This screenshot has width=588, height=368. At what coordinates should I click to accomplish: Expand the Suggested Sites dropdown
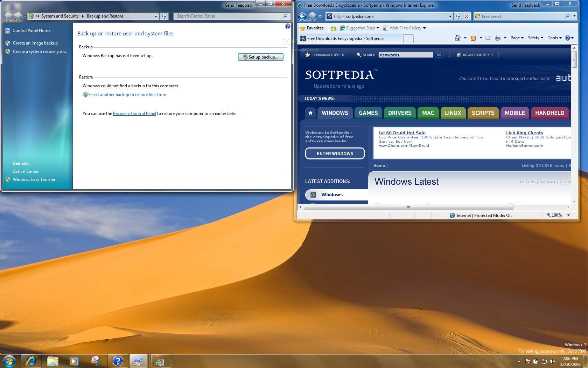click(378, 28)
